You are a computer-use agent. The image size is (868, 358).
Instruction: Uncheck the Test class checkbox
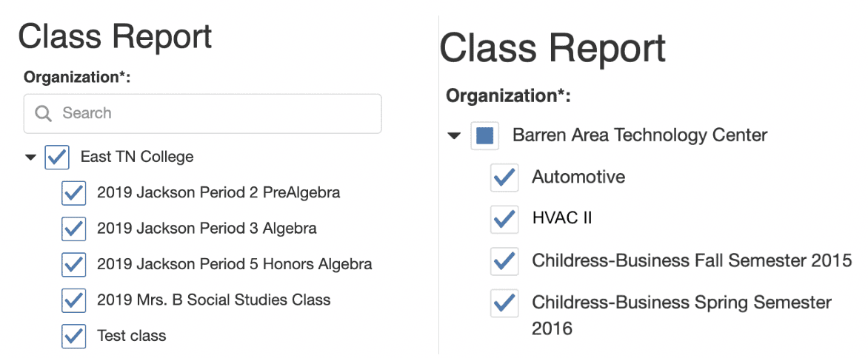[74, 336]
